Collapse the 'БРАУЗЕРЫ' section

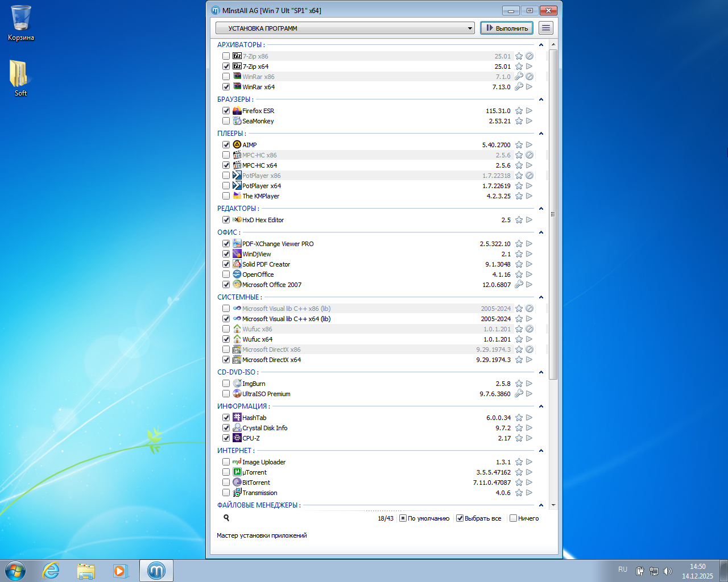[x=541, y=99]
